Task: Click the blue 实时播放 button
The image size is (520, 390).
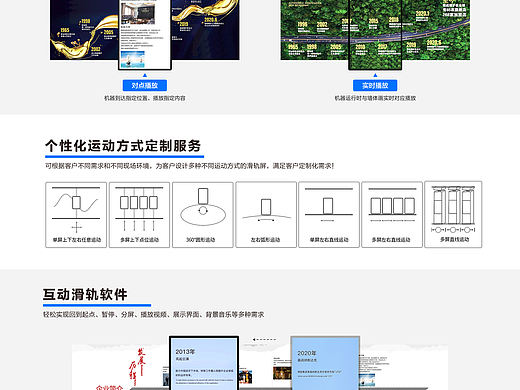Action: (375, 85)
